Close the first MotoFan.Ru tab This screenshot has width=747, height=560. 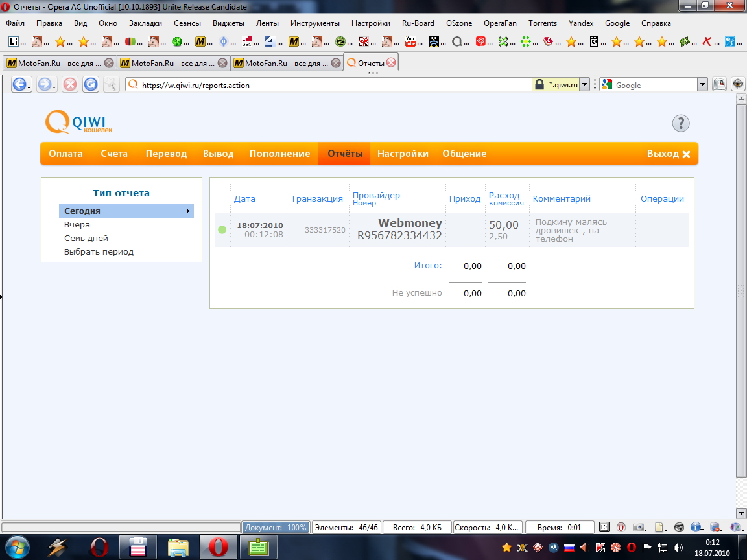[109, 63]
